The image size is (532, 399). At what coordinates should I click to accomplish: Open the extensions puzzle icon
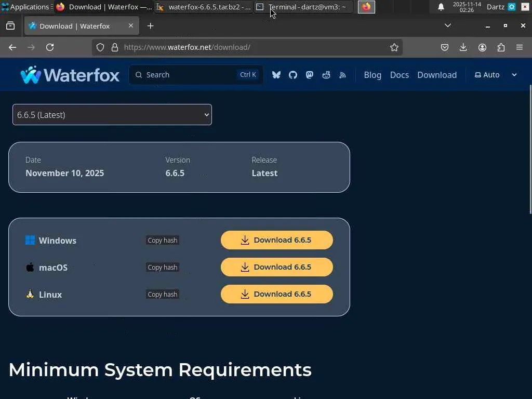[x=501, y=47]
